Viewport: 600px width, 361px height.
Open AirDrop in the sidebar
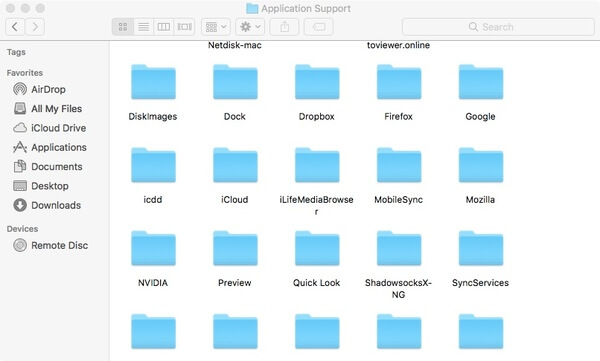click(39, 89)
